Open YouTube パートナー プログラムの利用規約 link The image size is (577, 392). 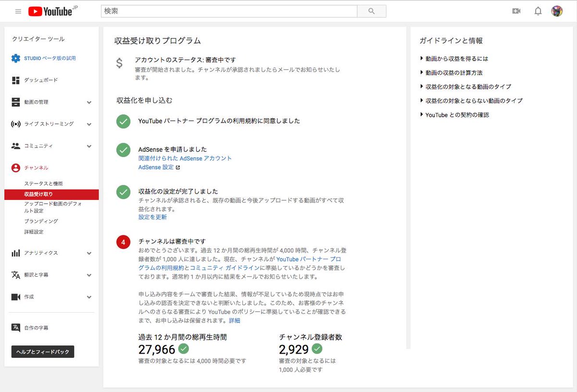[239, 263]
